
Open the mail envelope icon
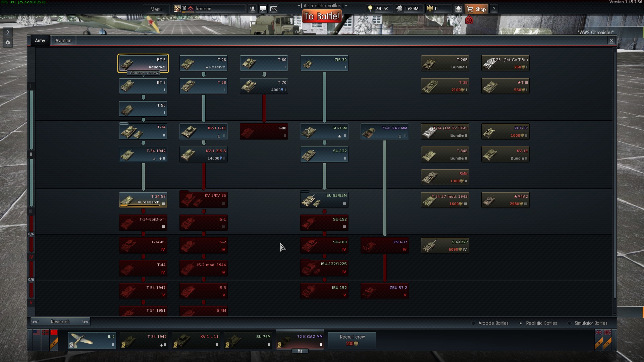[x=274, y=9]
